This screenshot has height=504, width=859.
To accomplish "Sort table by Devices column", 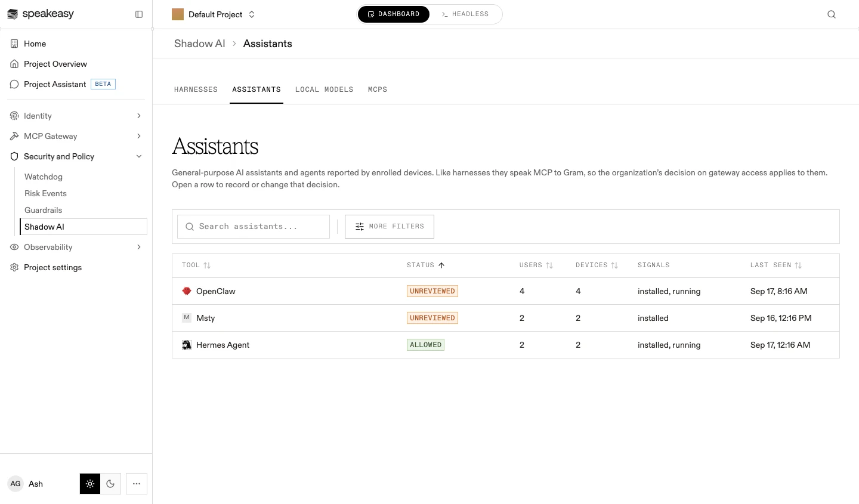I will click(x=597, y=265).
